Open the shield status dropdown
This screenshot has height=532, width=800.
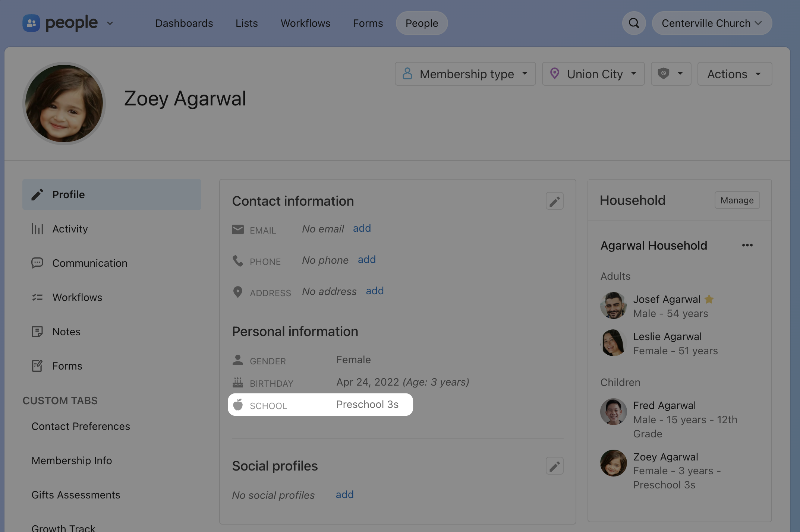[671, 74]
